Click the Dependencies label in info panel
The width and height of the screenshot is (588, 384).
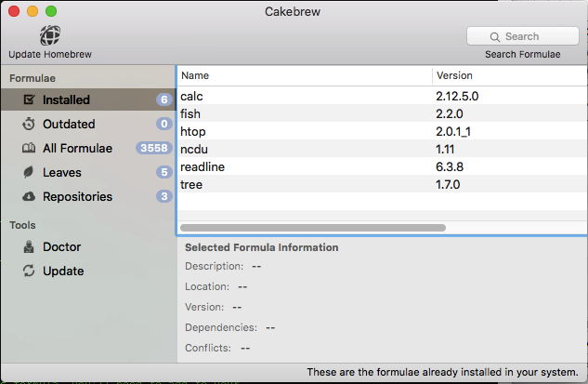point(221,327)
